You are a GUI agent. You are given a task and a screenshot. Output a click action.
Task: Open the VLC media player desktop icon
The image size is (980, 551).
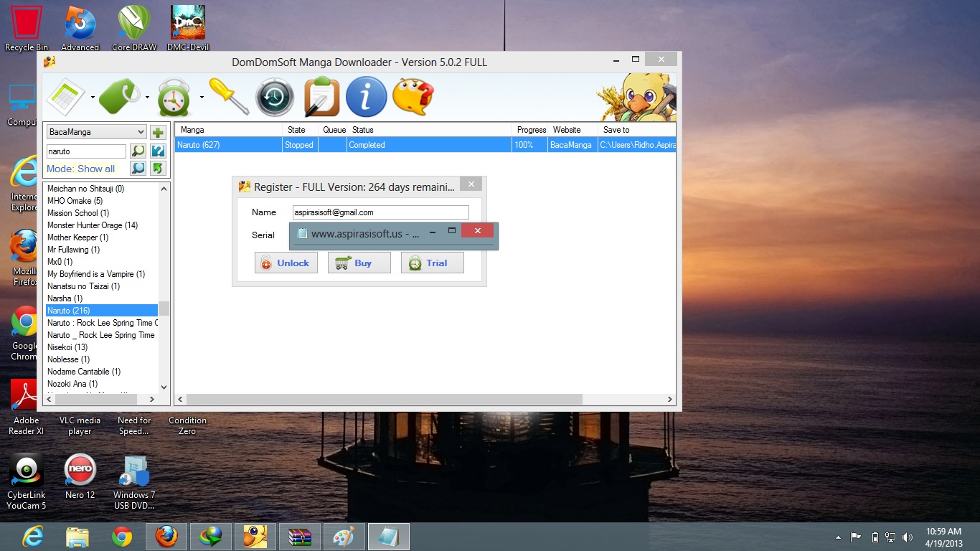tap(80, 425)
